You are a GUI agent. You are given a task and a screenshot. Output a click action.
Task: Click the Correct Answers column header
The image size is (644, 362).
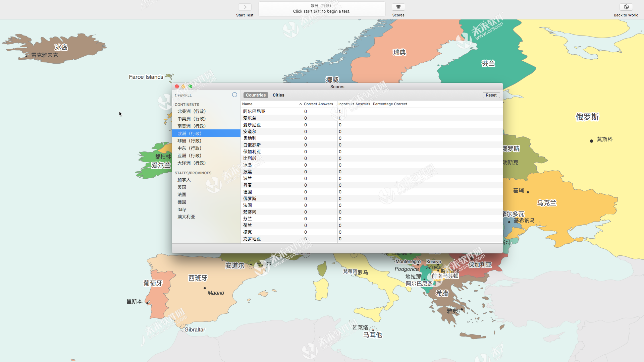click(320, 104)
